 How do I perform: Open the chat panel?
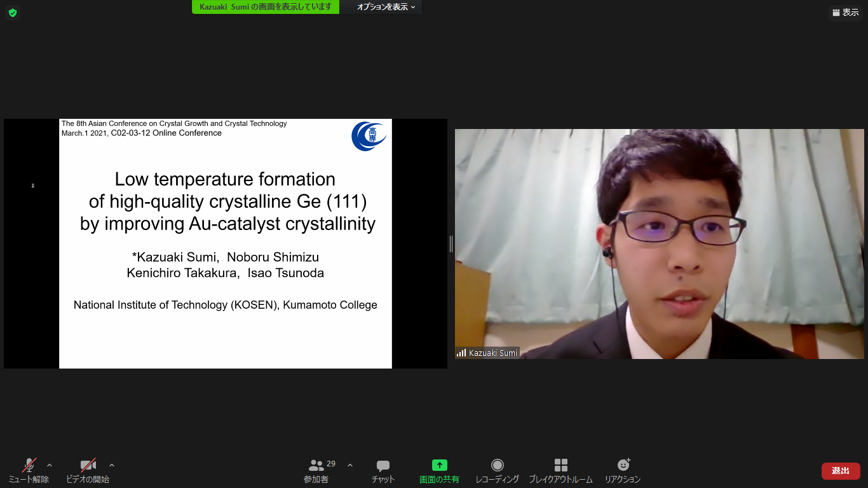pyautogui.click(x=383, y=470)
